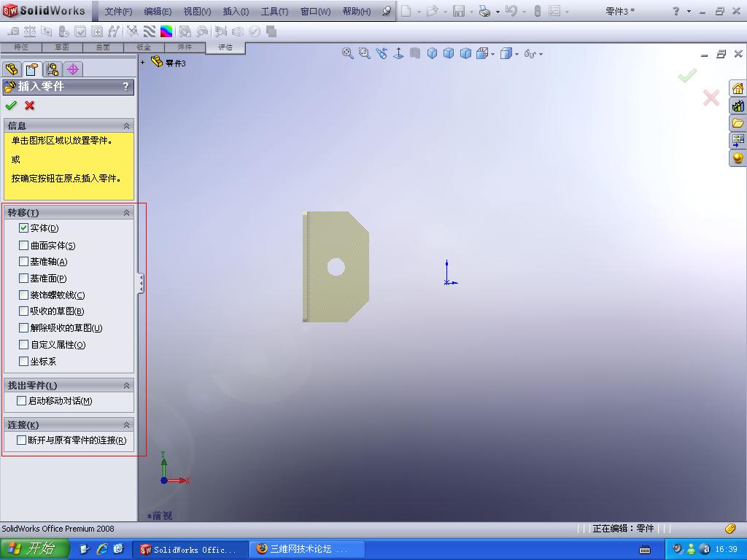747x560 pixels.
Task: Click the Zoom to Area icon
Action: coord(365,53)
